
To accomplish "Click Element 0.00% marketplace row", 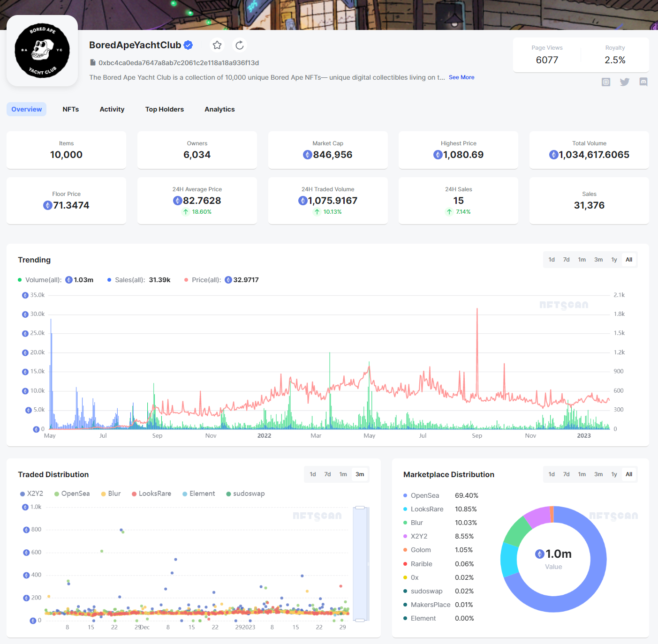I will tap(439, 618).
